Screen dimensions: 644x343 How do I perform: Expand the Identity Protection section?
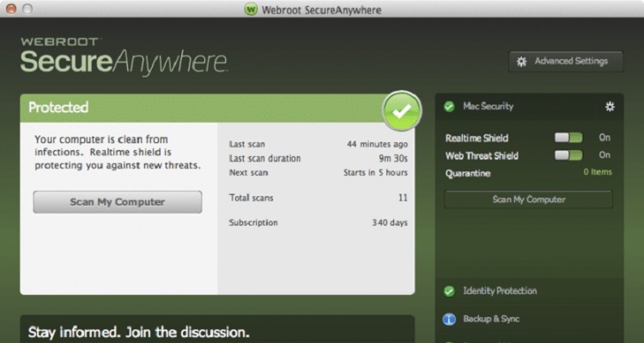pos(529,291)
